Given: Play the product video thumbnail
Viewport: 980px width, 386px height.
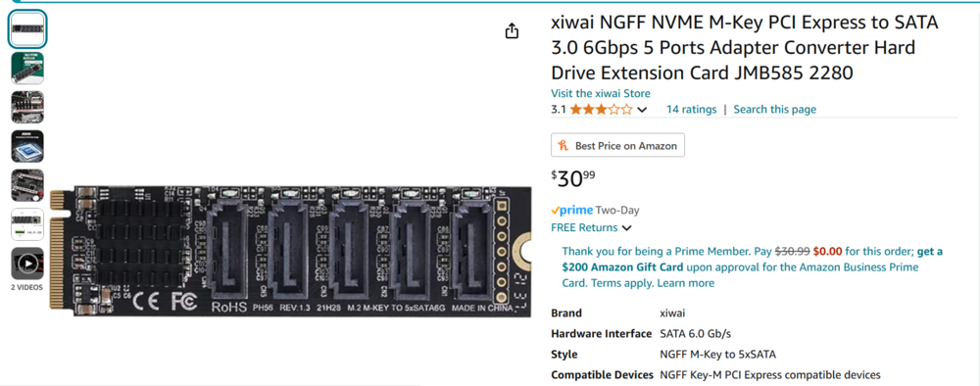Looking at the screenshot, I should 27,264.
